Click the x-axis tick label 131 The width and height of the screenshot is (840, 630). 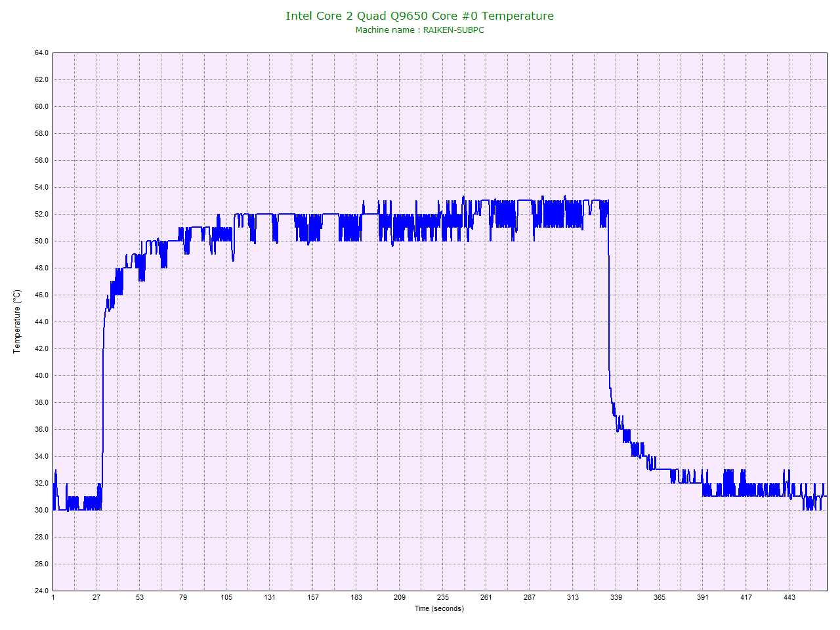pos(270,597)
